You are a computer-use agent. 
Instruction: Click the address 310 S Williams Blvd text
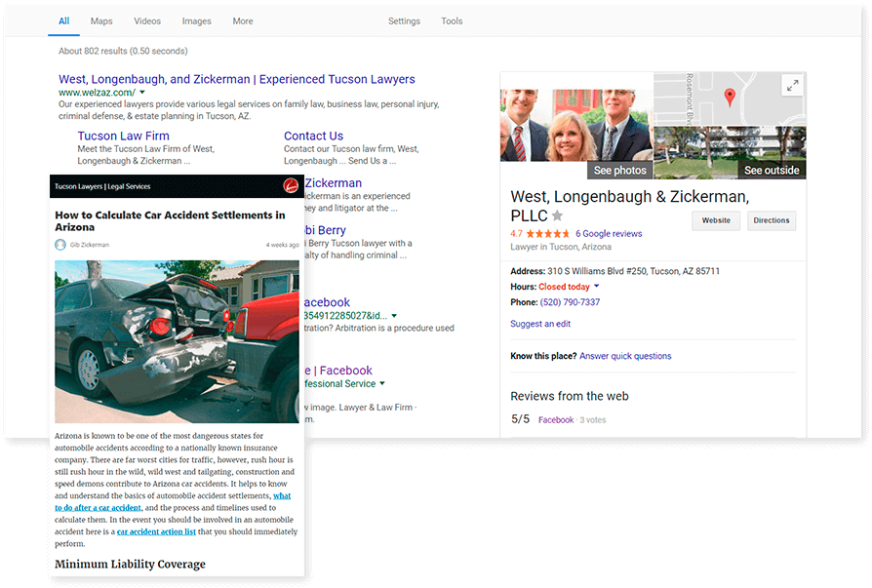[633, 271]
